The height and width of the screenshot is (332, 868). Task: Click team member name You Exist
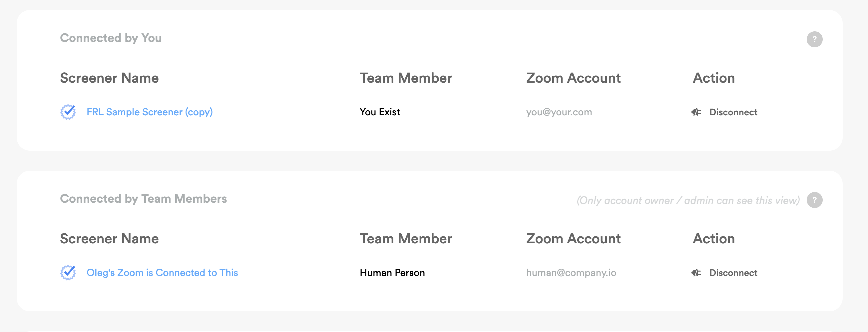(379, 112)
